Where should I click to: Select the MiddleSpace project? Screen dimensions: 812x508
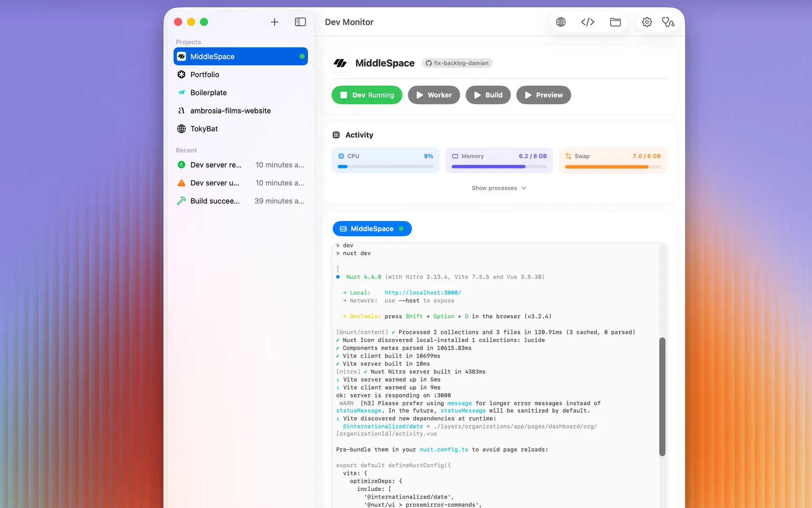(241, 56)
